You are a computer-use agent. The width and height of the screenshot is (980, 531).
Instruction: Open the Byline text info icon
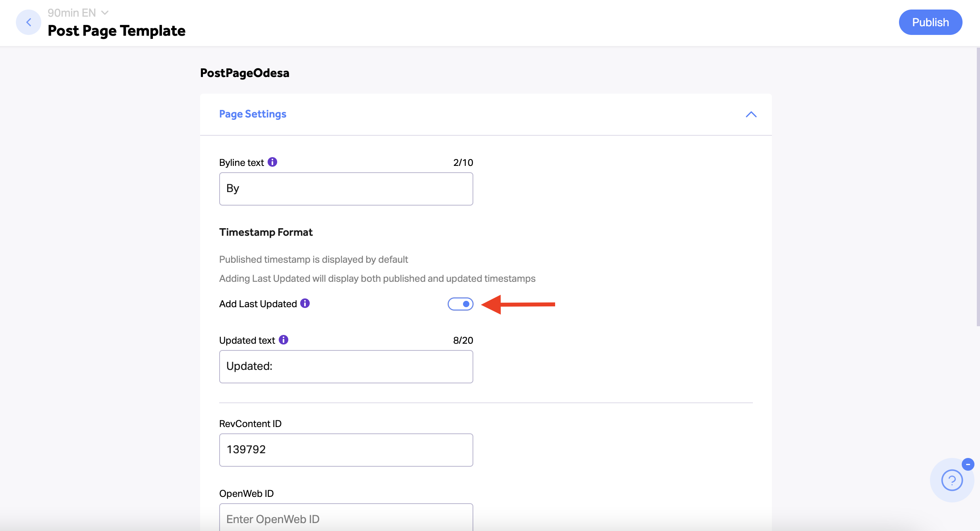pos(272,162)
